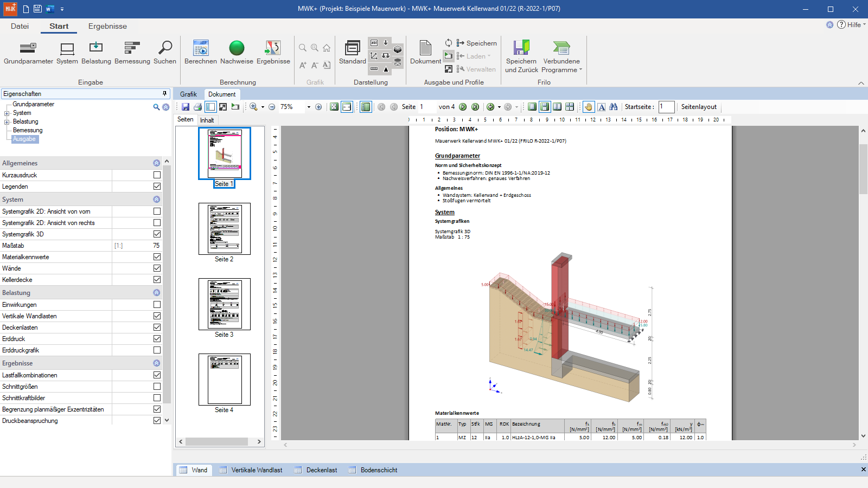Open the Datei menu

coord(20,26)
